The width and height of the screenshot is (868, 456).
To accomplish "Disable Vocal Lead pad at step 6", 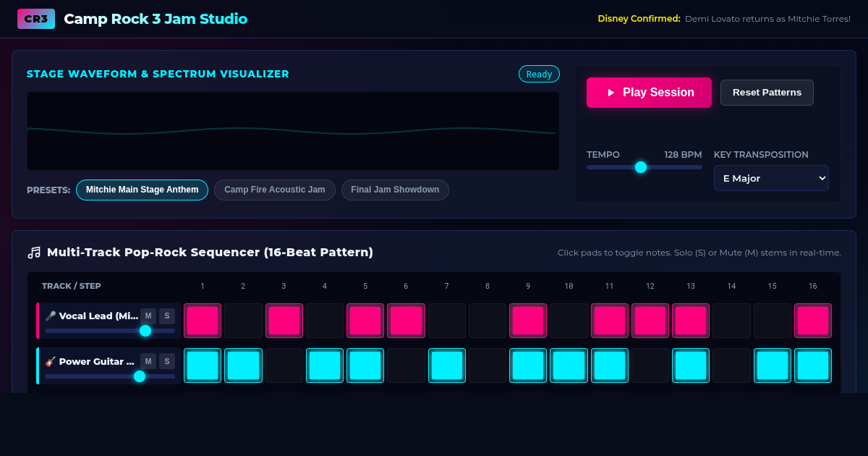I will [406, 321].
